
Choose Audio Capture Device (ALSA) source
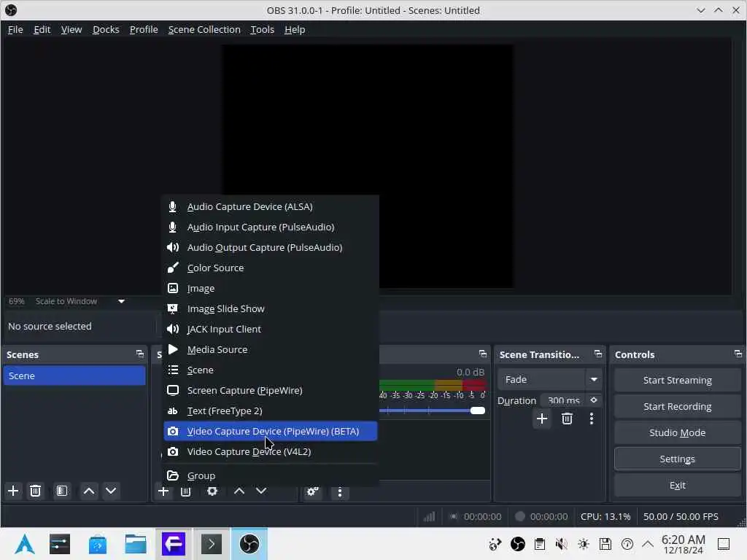pyautogui.click(x=270, y=206)
